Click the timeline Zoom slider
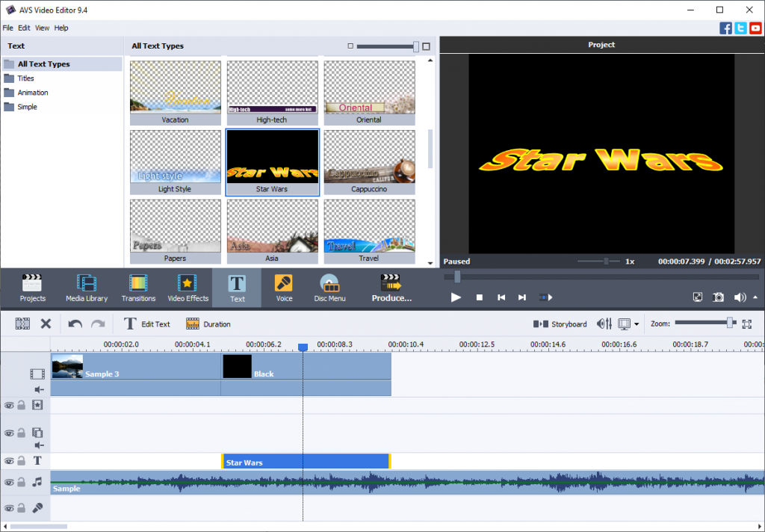Screen dimensions: 765x532 pyautogui.click(x=702, y=323)
